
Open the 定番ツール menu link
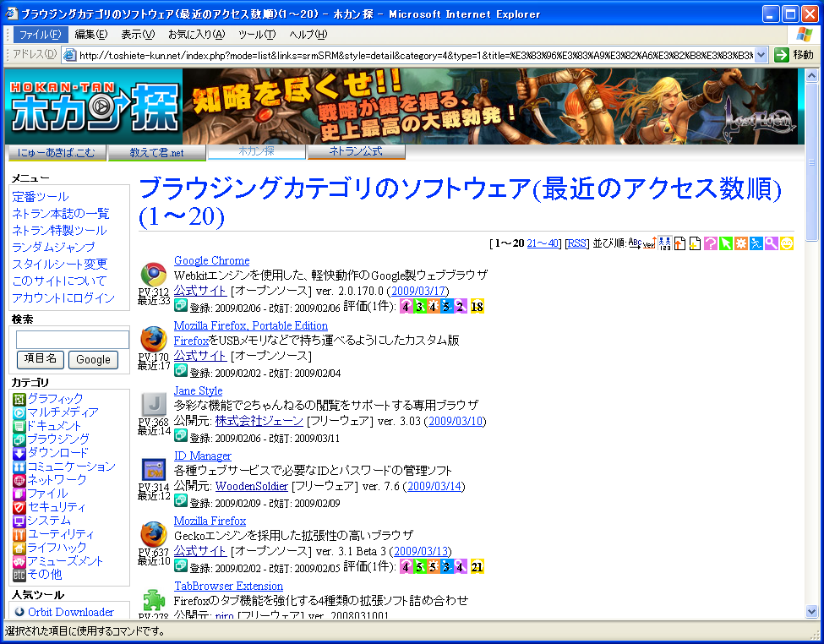(41, 197)
